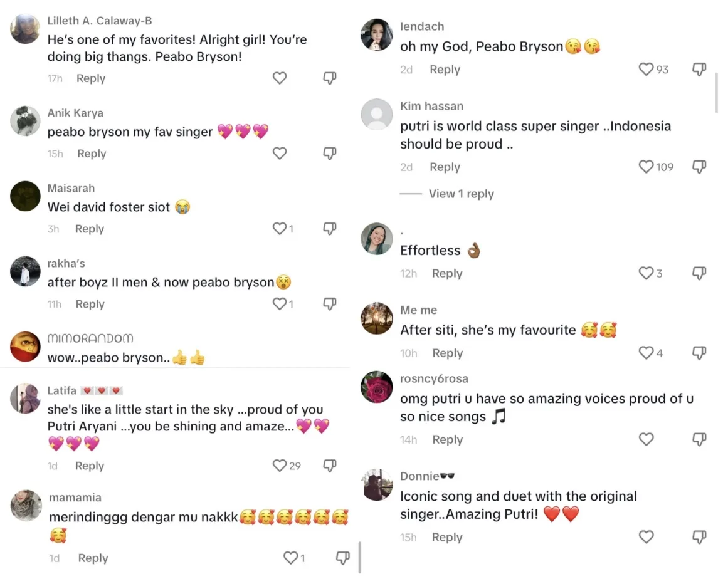Like Lilleth A. Calaway-B's comment

[x=280, y=78]
